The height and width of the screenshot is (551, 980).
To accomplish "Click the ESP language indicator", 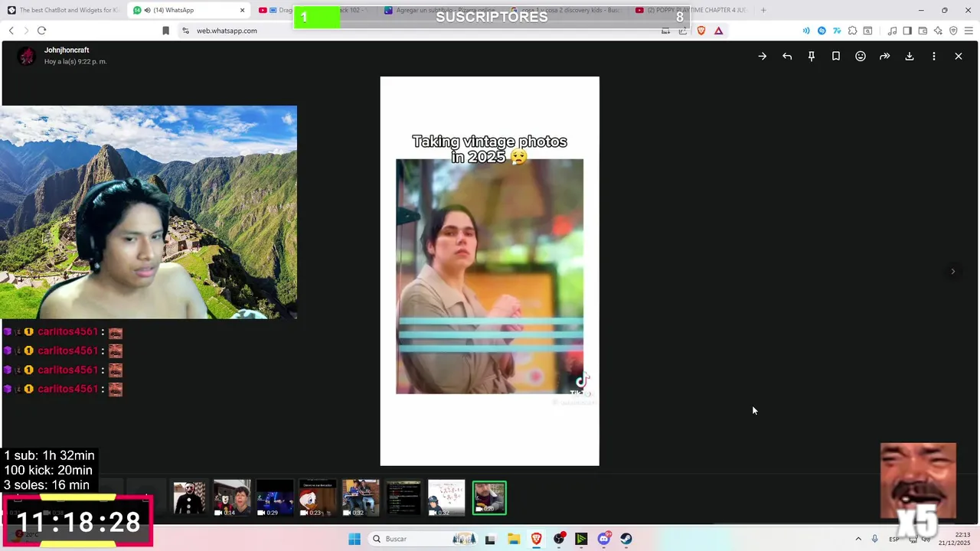I will click(893, 539).
